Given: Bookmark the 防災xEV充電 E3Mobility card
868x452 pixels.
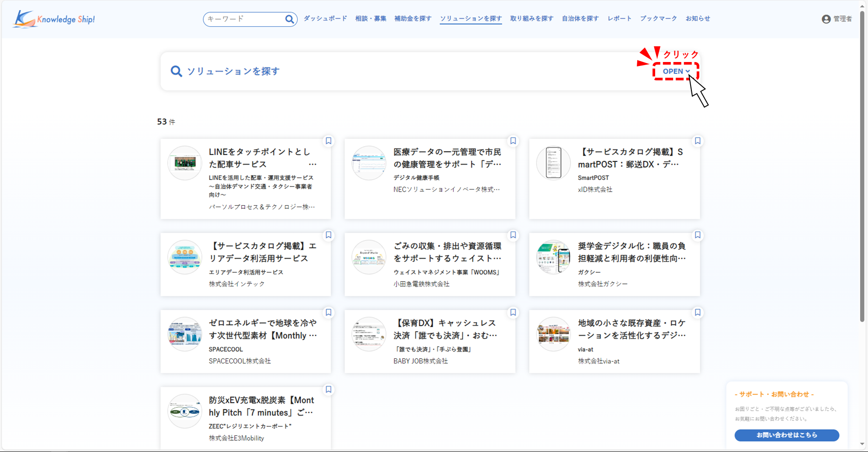Looking at the screenshot, I should coord(329,390).
